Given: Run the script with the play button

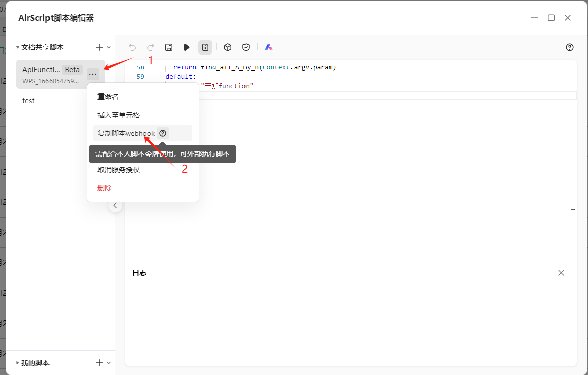Looking at the screenshot, I should (x=187, y=47).
